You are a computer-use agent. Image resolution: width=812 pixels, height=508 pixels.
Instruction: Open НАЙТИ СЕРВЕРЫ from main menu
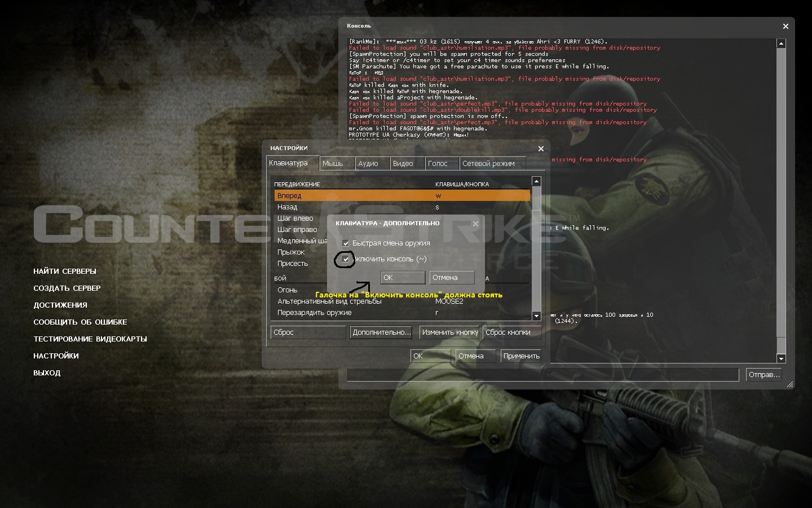[x=65, y=271]
